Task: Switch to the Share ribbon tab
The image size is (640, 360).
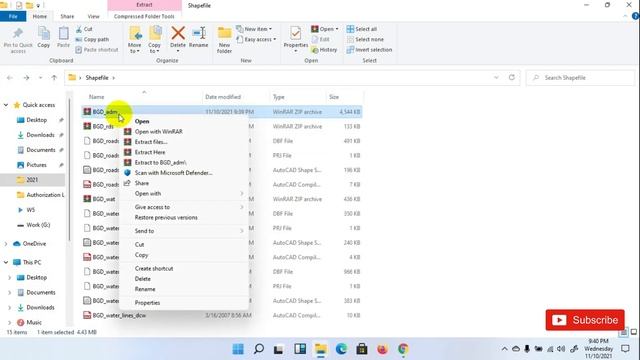Action: point(67,16)
